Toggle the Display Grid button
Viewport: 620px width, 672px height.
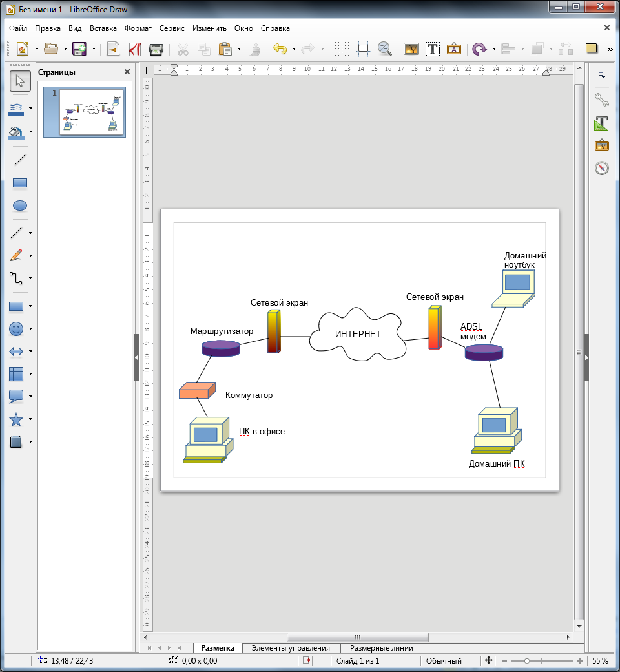[x=342, y=49]
